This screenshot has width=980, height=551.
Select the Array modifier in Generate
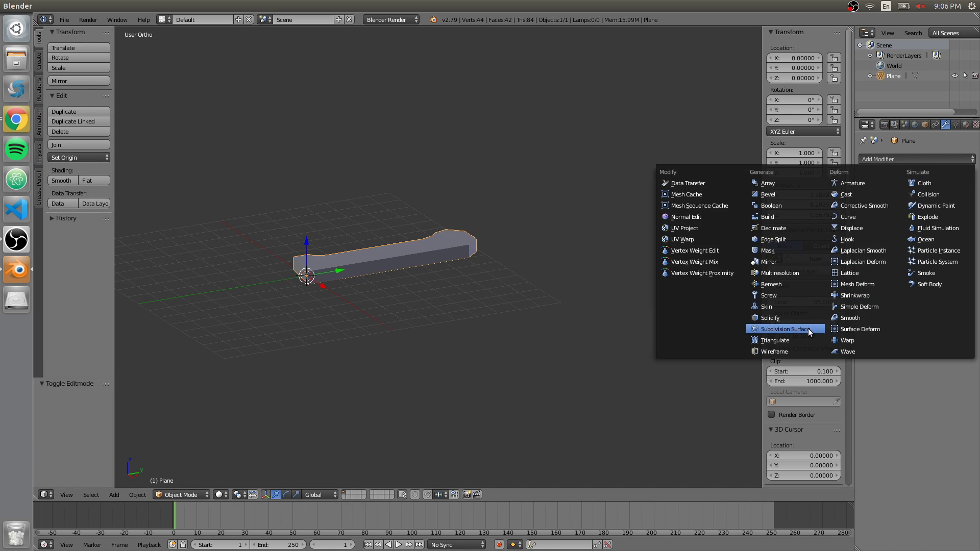pyautogui.click(x=767, y=183)
